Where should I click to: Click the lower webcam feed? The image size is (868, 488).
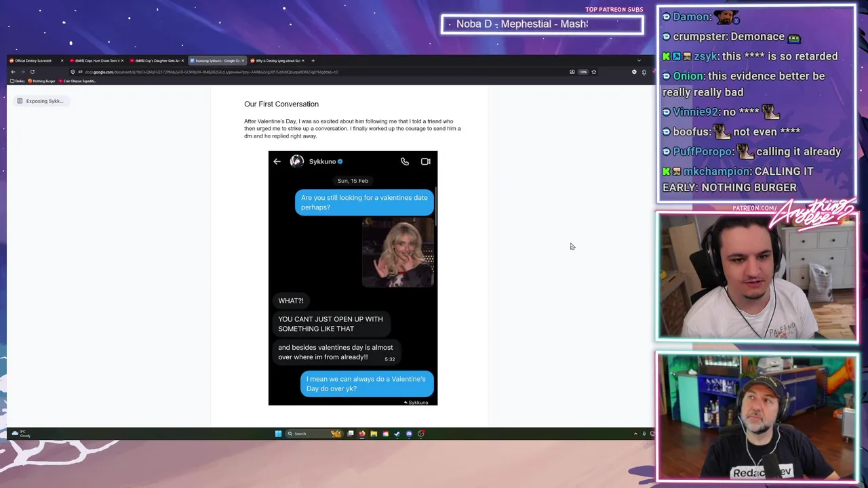pos(757,416)
